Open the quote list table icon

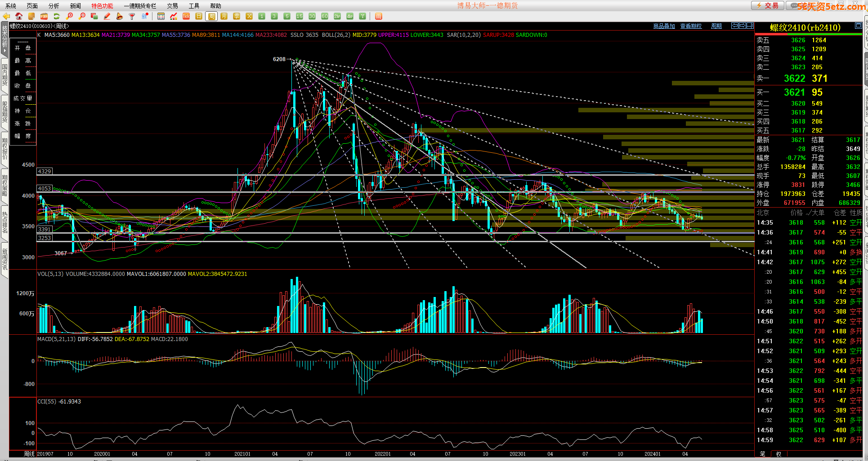point(161,16)
